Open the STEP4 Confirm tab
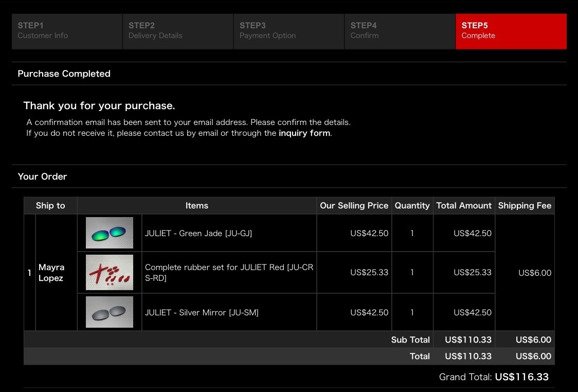This screenshot has height=392, width=578. tap(400, 31)
